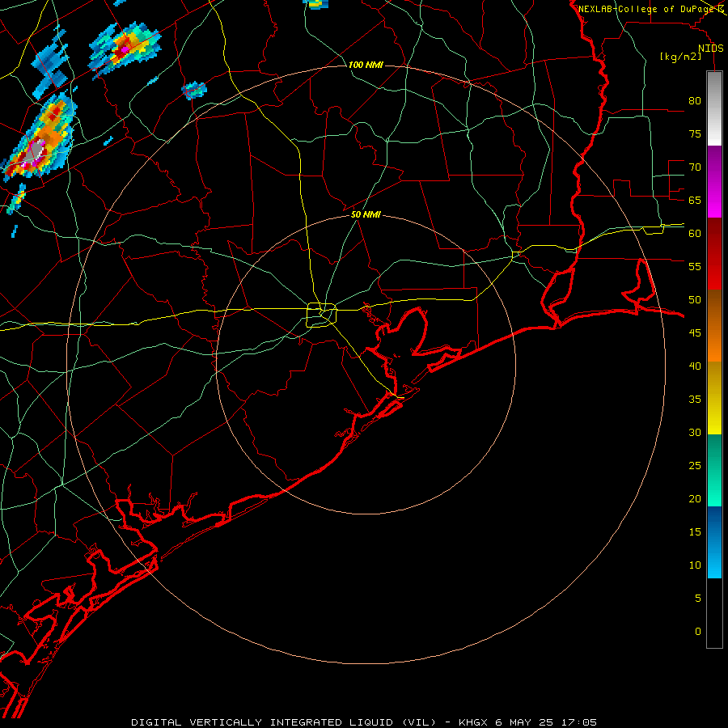Pick the orange-brown segment of the color bar
This screenshot has height=728, width=728.
(x=714, y=325)
